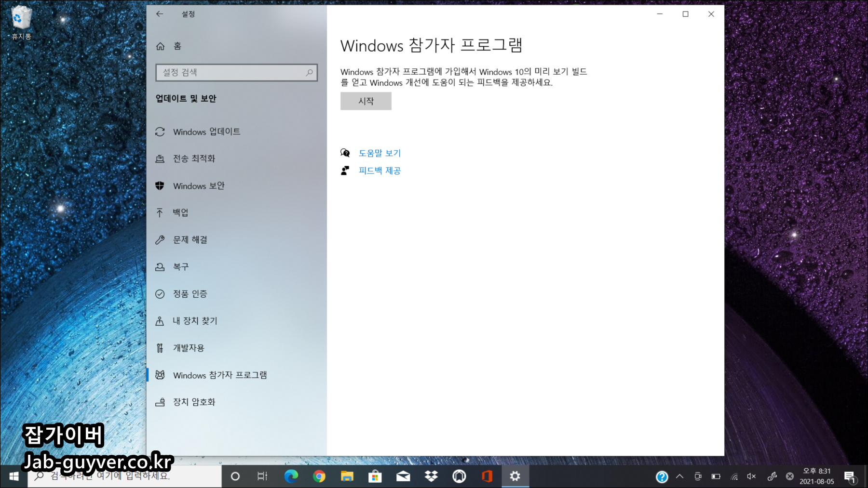Open File Explorer from taskbar
Viewport: 868px width, 488px height.
tap(347, 476)
